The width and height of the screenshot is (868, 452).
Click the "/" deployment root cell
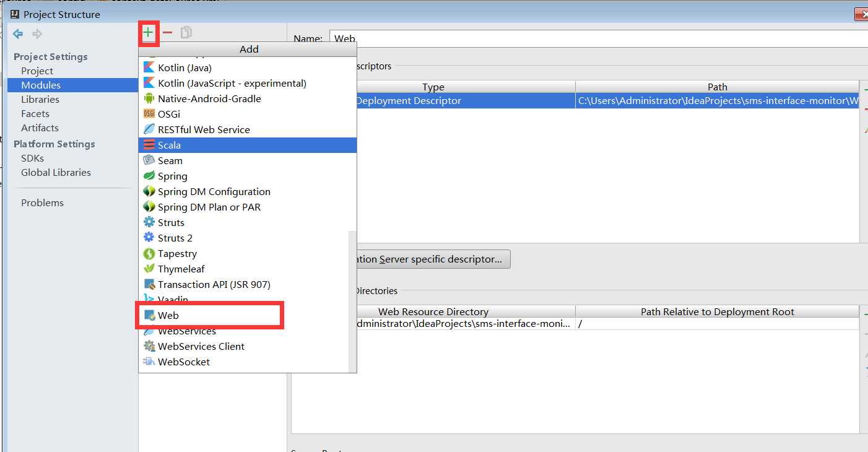click(717, 324)
